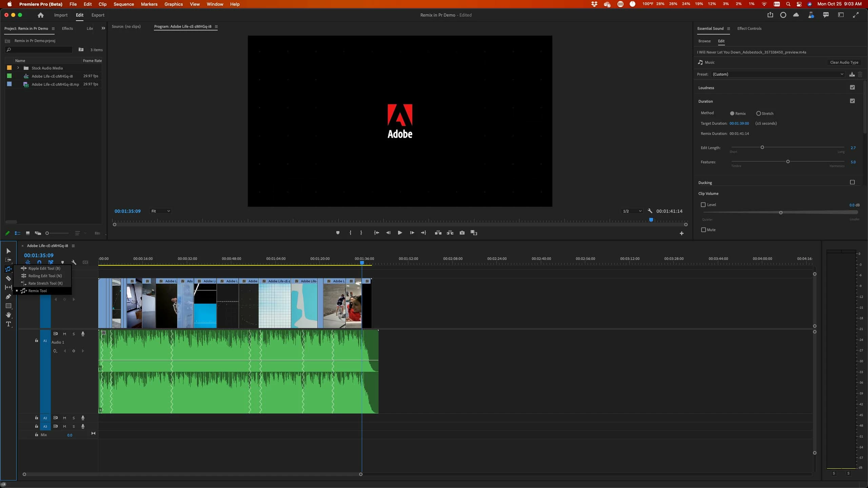Open the Fit zoom level dropdown
This screenshot has width=868, height=488.
click(x=160, y=211)
